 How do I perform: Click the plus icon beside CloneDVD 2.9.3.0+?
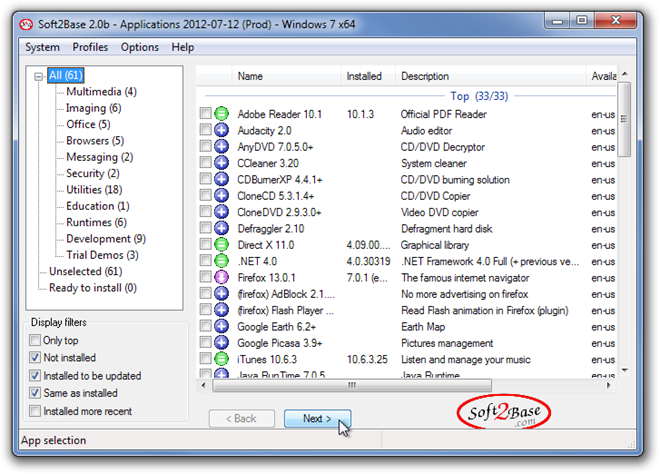pos(221,212)
